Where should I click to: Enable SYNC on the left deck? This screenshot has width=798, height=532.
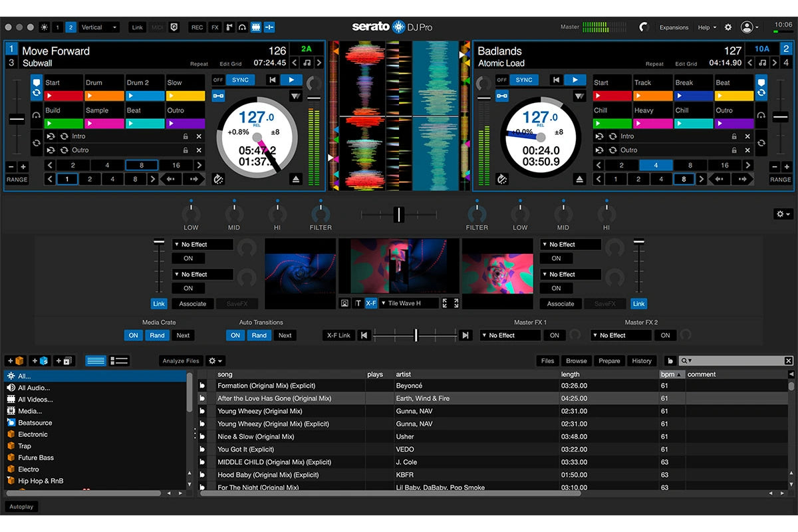239,79
